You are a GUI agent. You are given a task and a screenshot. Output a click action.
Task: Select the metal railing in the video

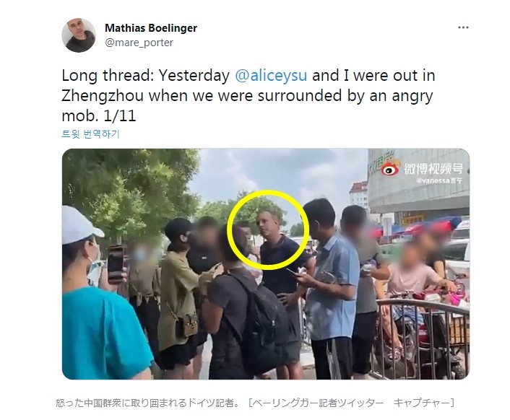(x=423, y=338)
